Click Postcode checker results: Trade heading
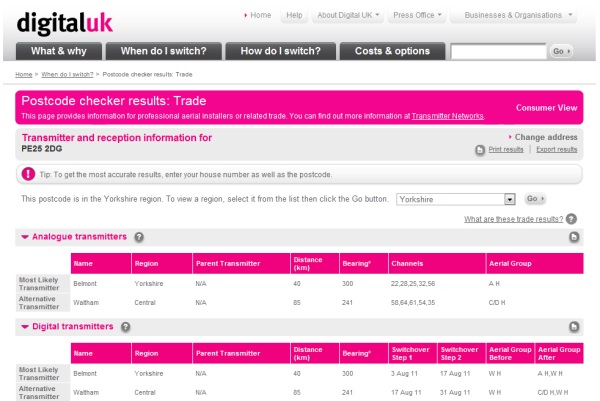The image size is (600, 401). click(114, 101)
